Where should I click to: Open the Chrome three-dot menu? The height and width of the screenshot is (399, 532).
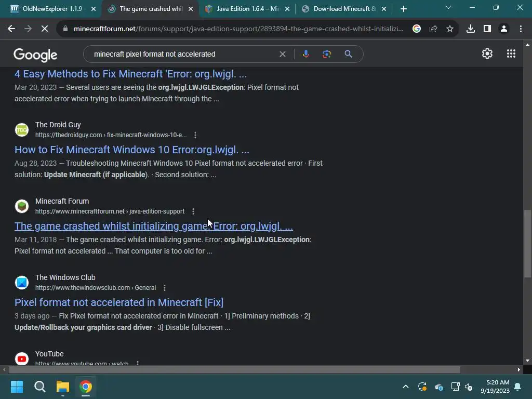click(x=521, y=29)
